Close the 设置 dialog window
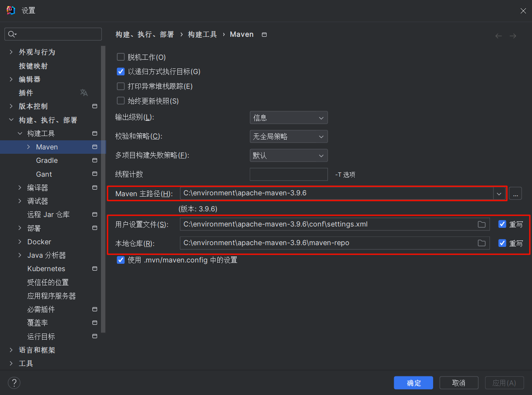The width and height of the screenshot is (532, 395). [523, 11]
